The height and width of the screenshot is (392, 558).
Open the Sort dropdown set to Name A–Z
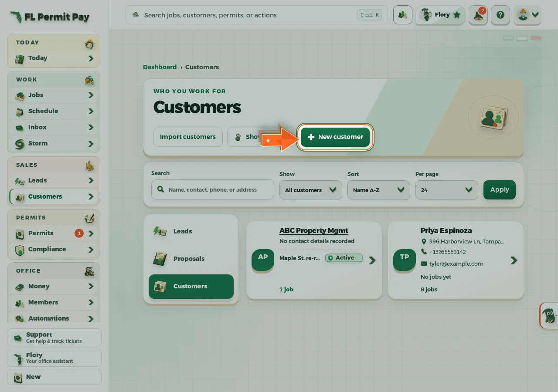point(379,190)
